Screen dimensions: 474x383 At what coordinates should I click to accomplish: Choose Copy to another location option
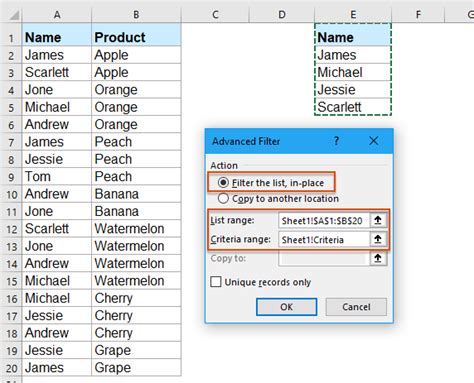point(278,199)
